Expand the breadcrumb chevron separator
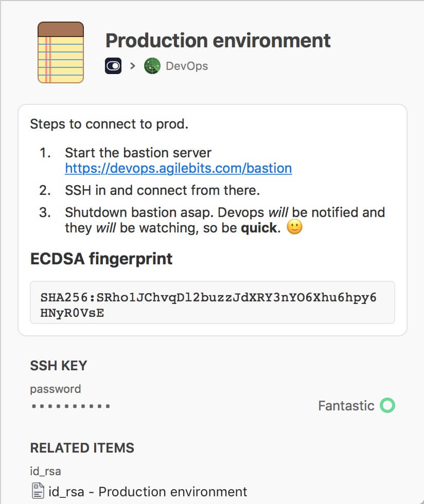The image size is (424, 504). tap(132, 66)
